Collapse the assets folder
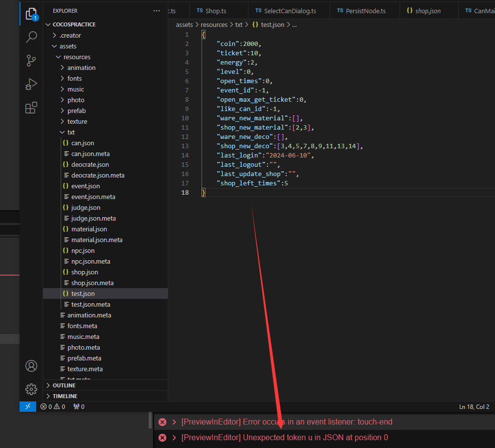The width and height of the screenshot is (495, 448). coord(54,46)
